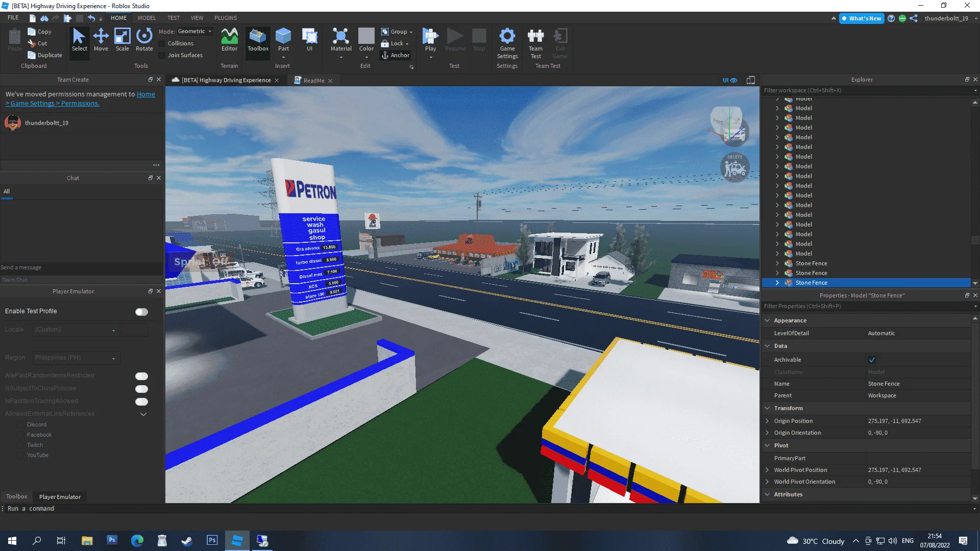Click the viewport device emulation icon

pyautogui.click(x=751, y=80)
